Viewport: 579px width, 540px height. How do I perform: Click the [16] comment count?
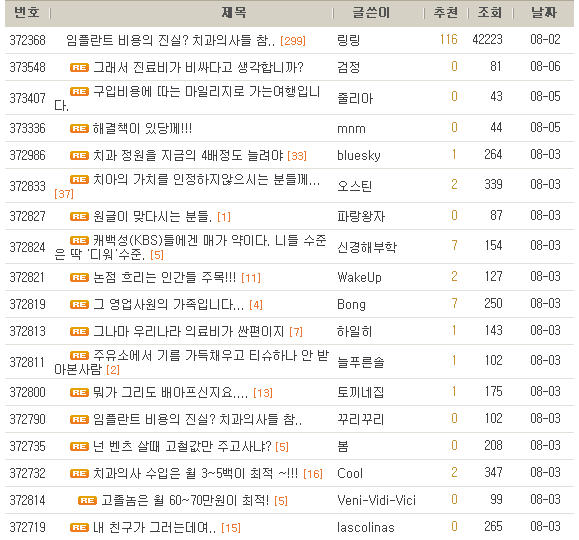tap(313, 474)
